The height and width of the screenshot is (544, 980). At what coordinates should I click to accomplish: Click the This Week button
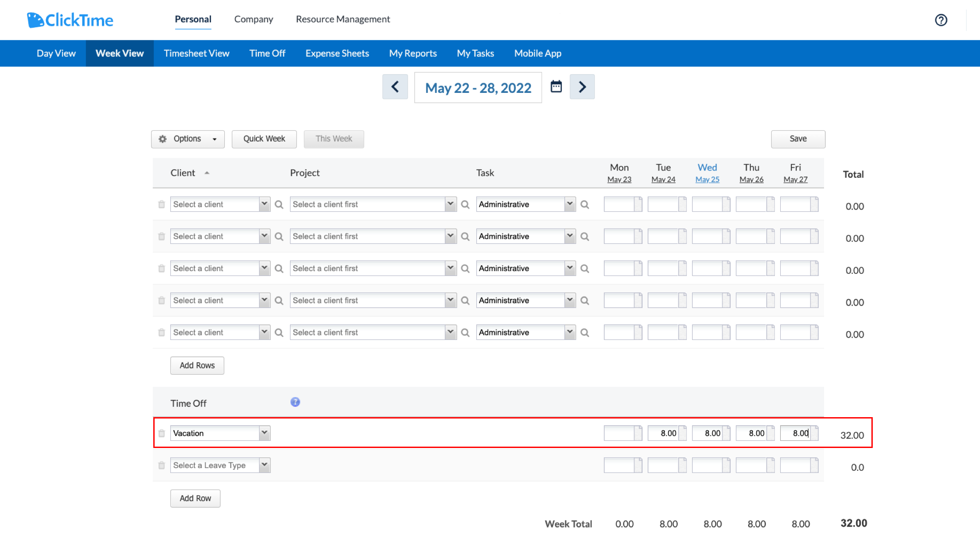pos(334,139)
